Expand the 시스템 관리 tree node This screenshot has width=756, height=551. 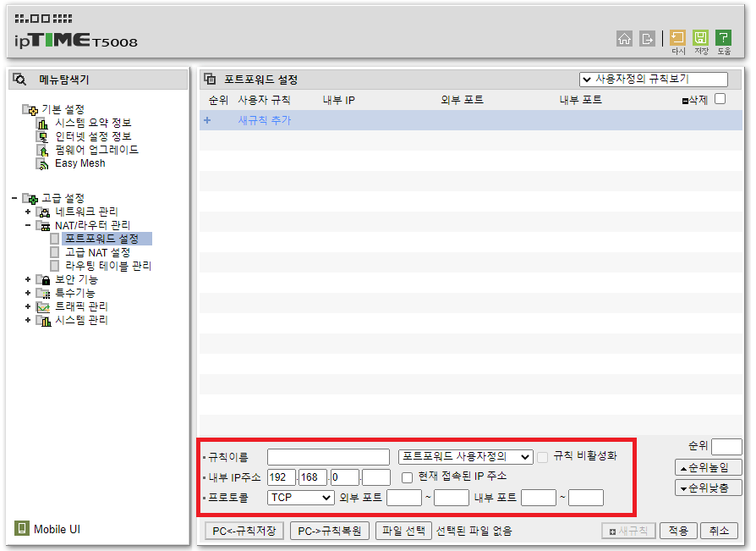click(28, 320)
